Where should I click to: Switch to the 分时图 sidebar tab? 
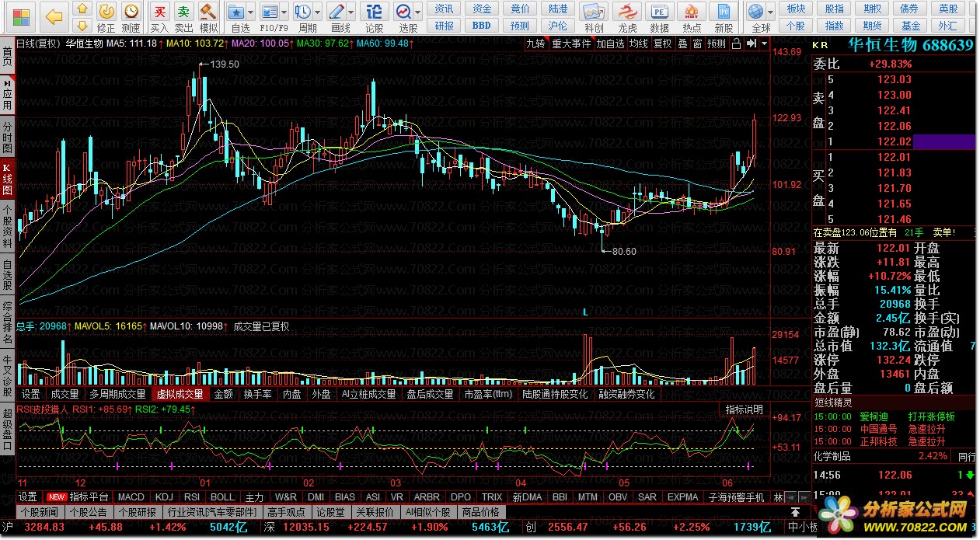coord(7,137)
